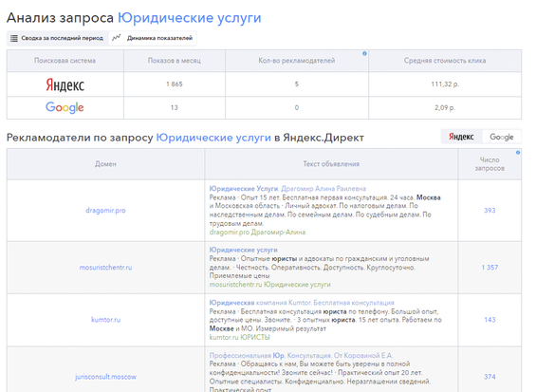Click green URL dragomir.pro Драгомир-Алина
Image resolution: width=536 pixels, height=392 pixels.
(257, 233)
